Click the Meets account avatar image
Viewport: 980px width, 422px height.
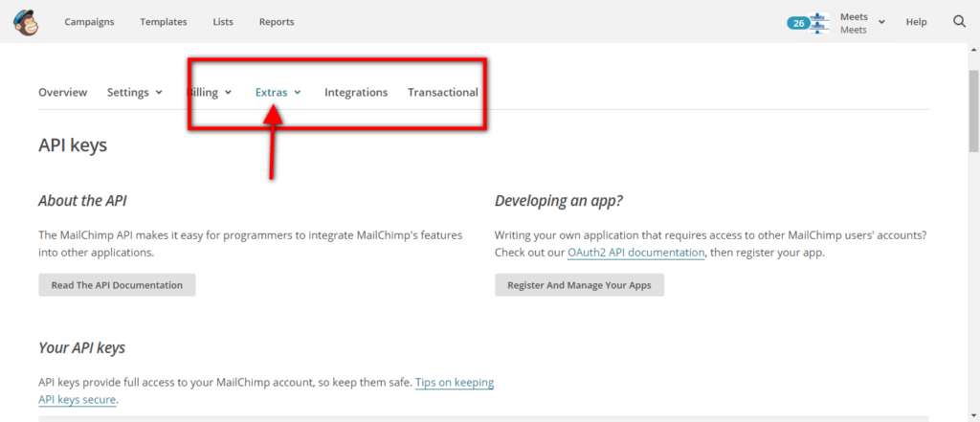(819, 23)
